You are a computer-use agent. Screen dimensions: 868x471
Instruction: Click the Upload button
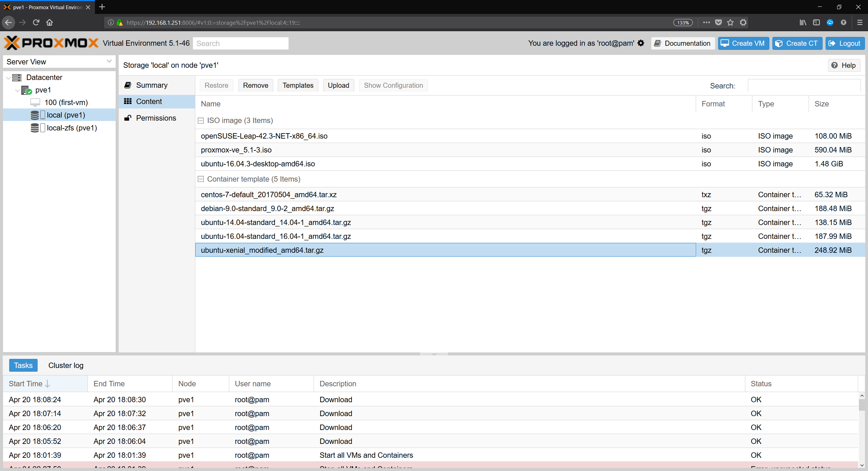point(338,85)
